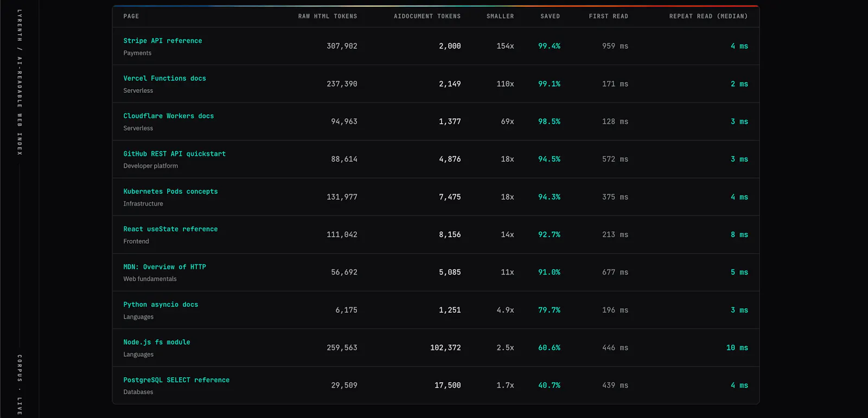Image resolution: width=868 pixels, height=418 pixels.
Task: Click the 60.6% saved value
Action: (549, 348)
